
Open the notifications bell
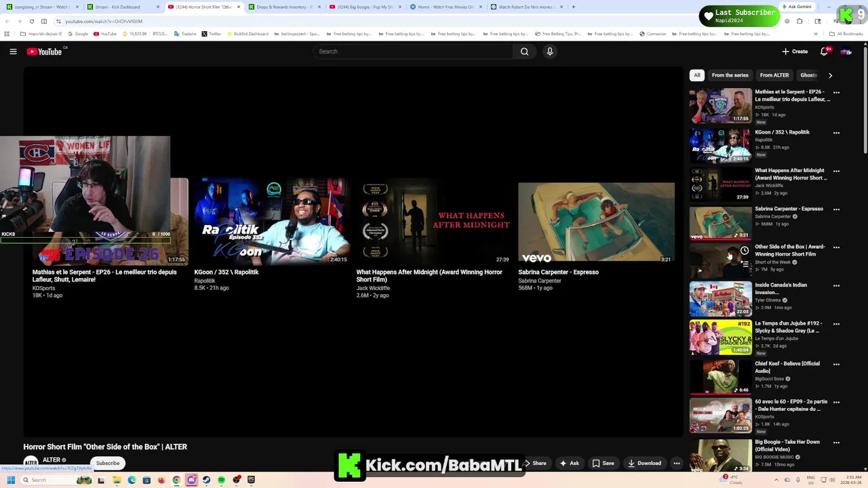(825, 52)
